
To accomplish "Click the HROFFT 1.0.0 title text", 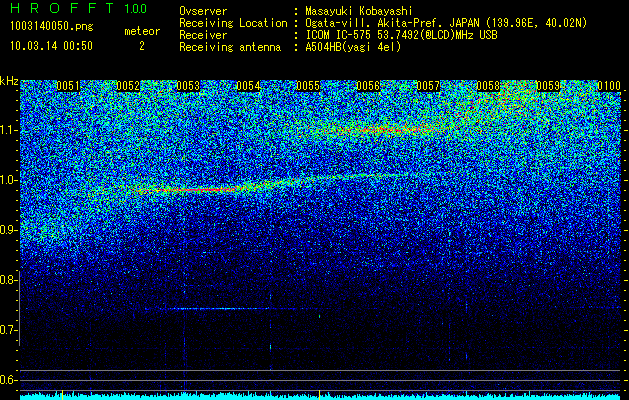I will coord(78,8).
